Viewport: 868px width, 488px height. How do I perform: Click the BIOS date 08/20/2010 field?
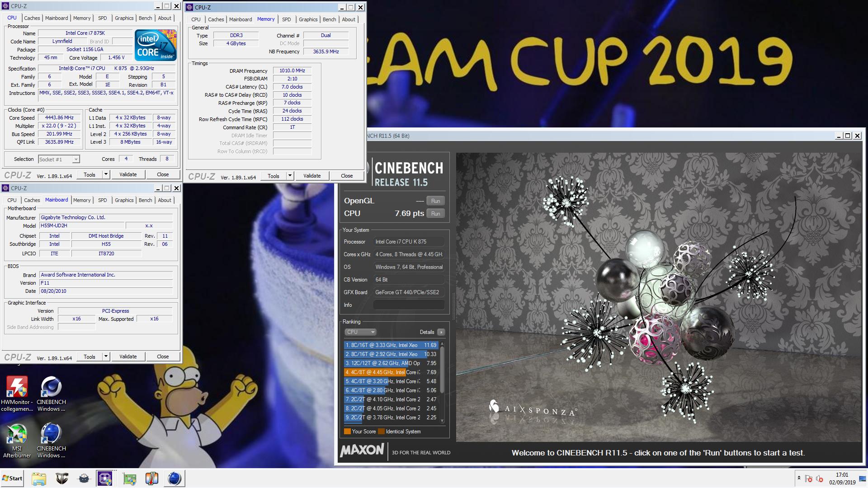(106, 291)
